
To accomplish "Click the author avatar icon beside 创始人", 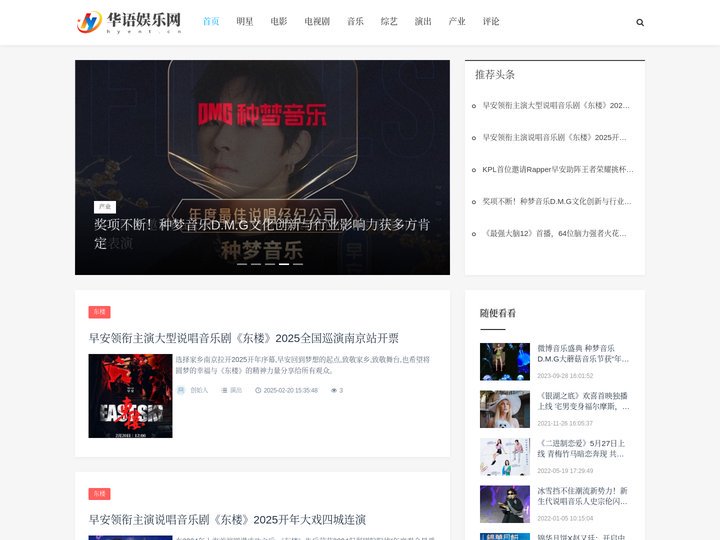I will 181,390.
